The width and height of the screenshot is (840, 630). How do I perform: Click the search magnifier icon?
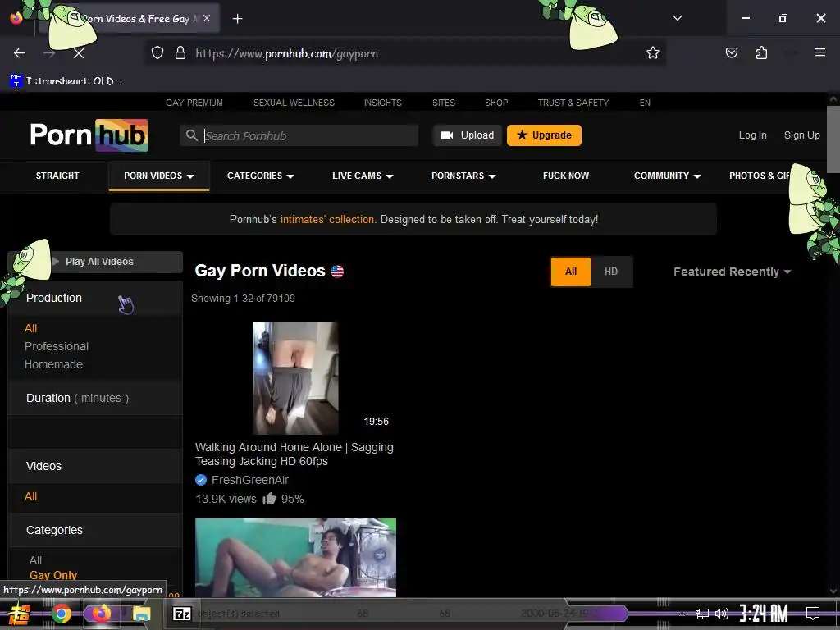[x=192, y=135]
